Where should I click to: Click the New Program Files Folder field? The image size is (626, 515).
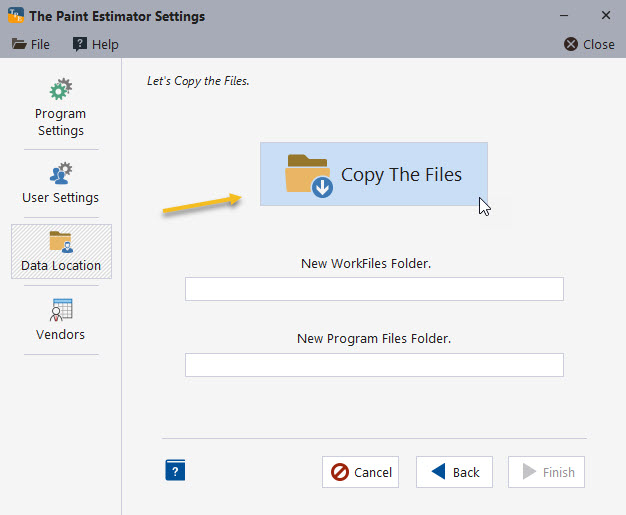click(374, 365)
